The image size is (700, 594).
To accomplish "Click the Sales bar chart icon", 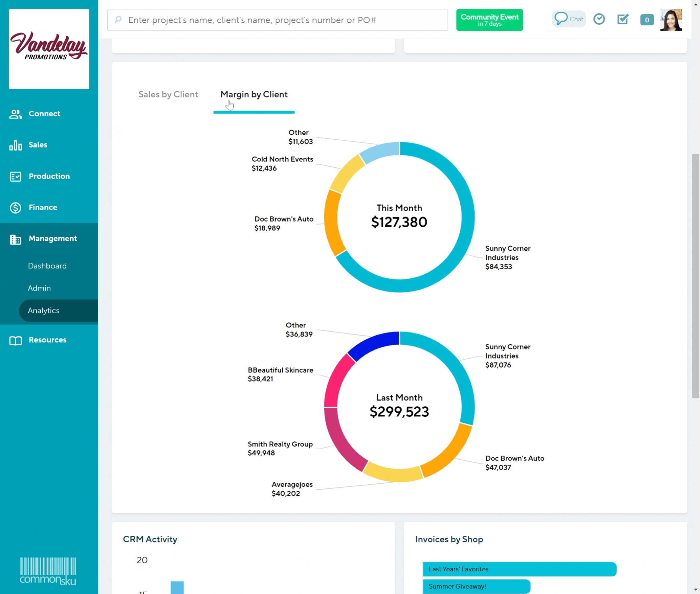I will (x=15, y=145).
